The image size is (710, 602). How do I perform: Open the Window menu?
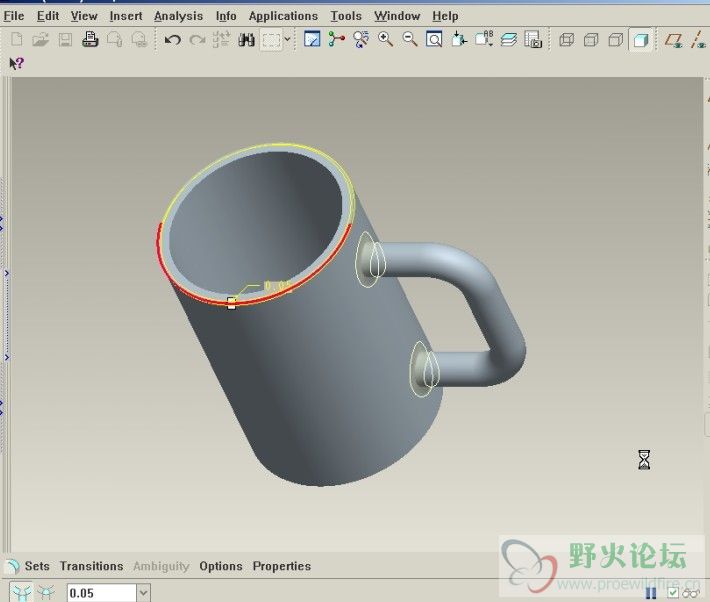[397, 16]
